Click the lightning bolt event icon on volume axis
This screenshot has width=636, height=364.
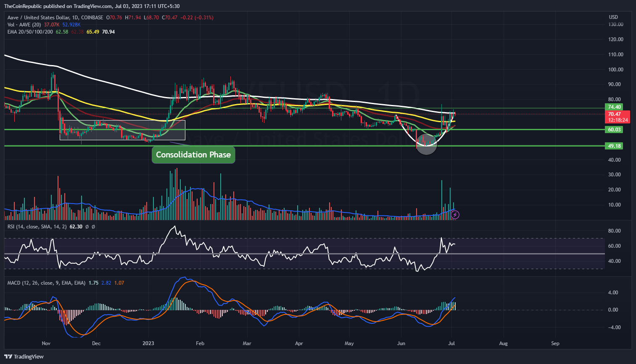tap(455, 215)
